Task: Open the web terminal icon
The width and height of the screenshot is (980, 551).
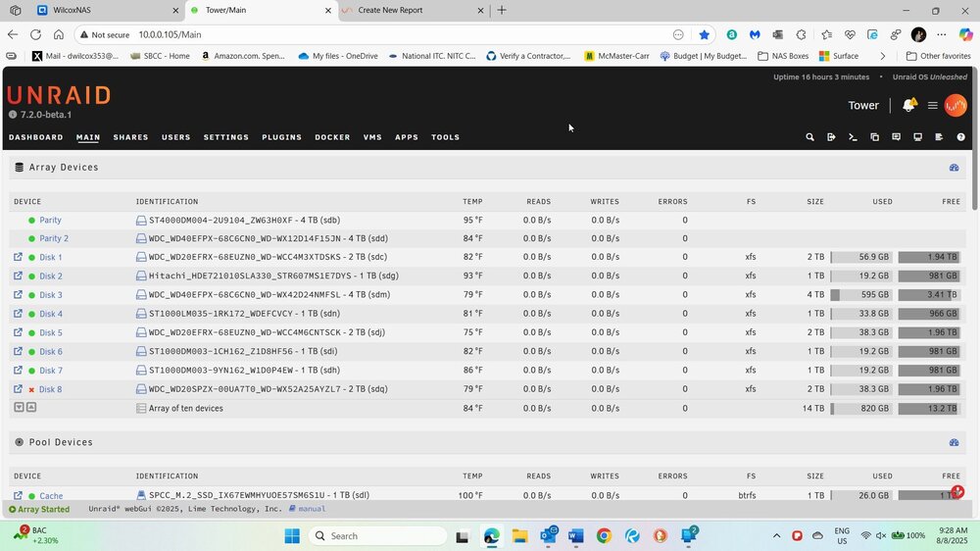Action: point(853,137)
